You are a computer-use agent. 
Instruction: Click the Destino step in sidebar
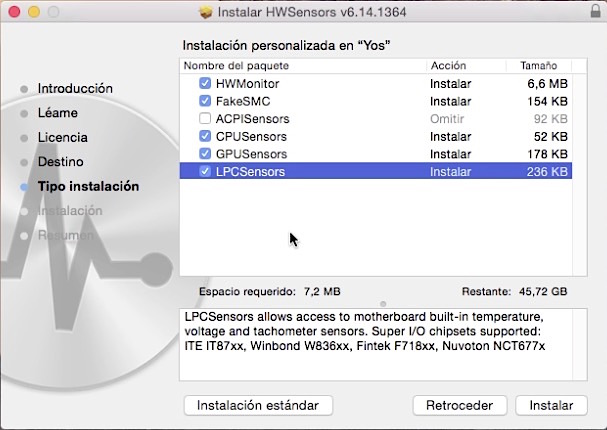[x=60, y=162]
